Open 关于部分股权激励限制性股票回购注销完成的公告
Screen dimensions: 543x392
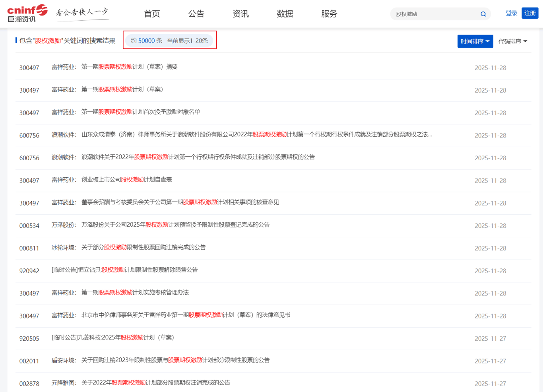point(144,247)
